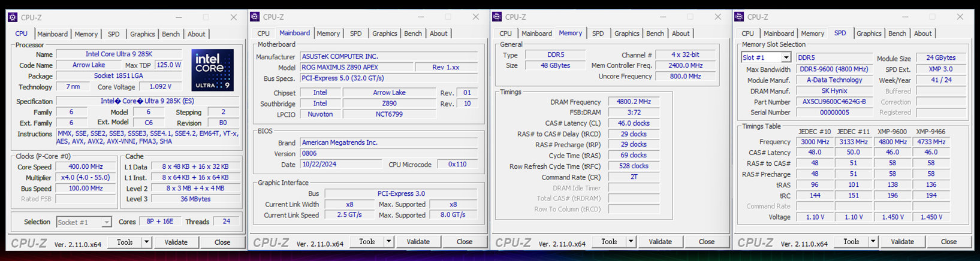Click the Arrow Lake code name field
Image resolution: width=980 pixels, height=261 pixels.
tap(89, 65)
